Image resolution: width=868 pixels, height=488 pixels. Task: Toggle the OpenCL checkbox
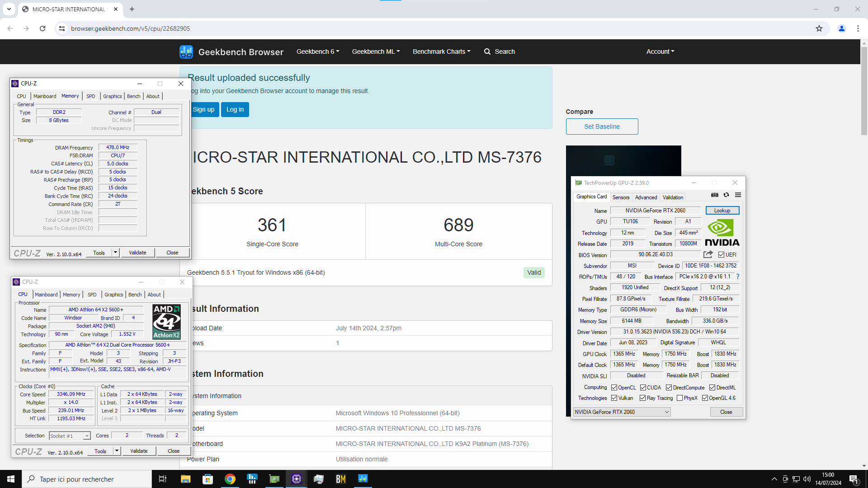614,388
